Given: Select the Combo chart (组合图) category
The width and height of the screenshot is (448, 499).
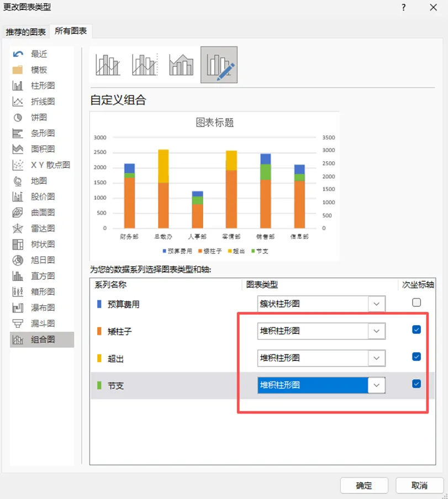Looking at the screenshot, I should click(x=42, y=339).
